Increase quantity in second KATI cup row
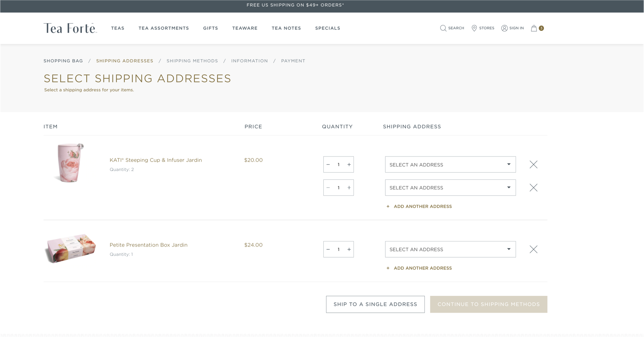 [x=349, y=187]
